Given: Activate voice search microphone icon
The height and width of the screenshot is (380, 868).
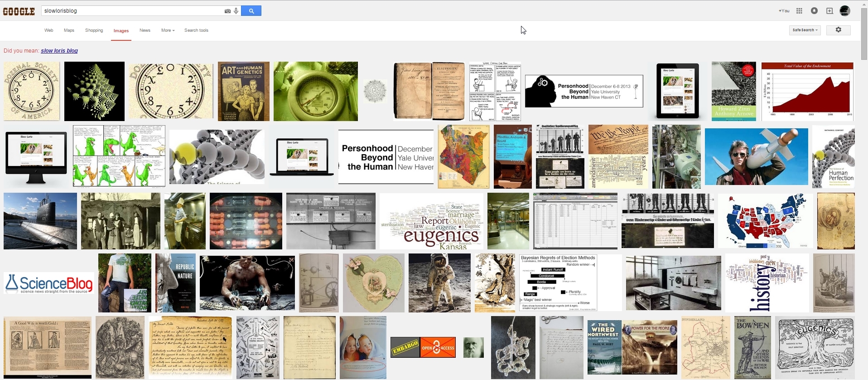Looking at the screenshot, I should click(x=236, y=11).
